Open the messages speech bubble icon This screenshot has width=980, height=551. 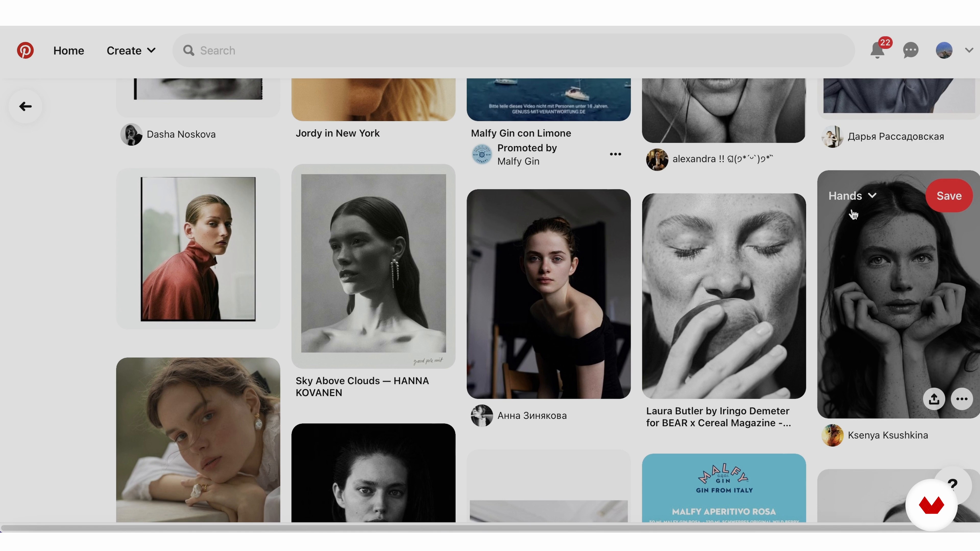[911, 50]
